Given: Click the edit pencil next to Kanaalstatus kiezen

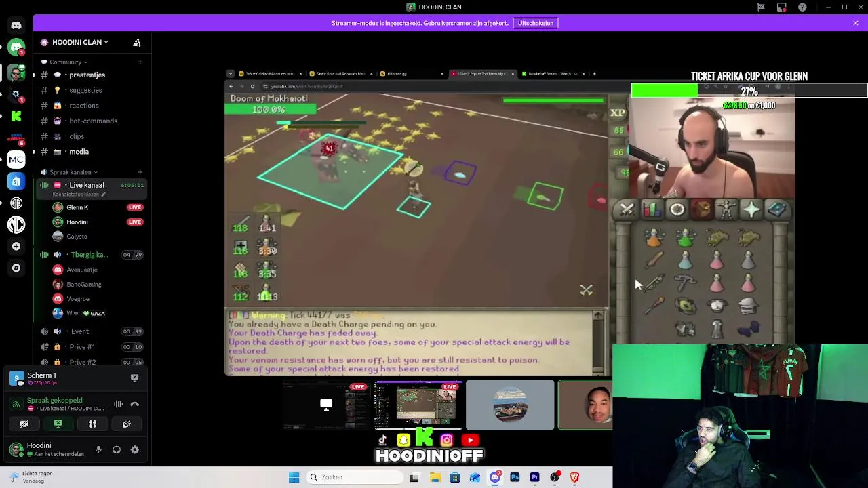Looking at the screenshot, I should [x=104, y=195].
